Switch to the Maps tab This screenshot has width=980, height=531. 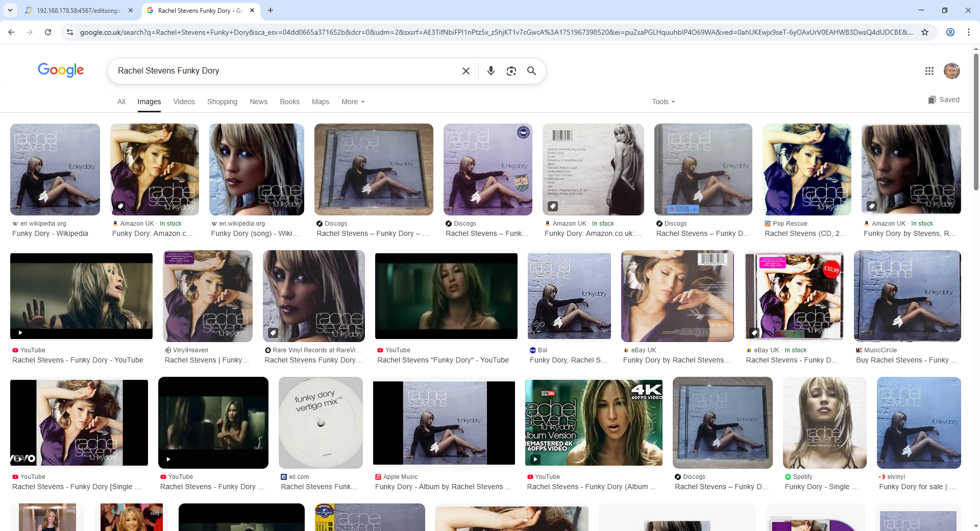(321, 102)
